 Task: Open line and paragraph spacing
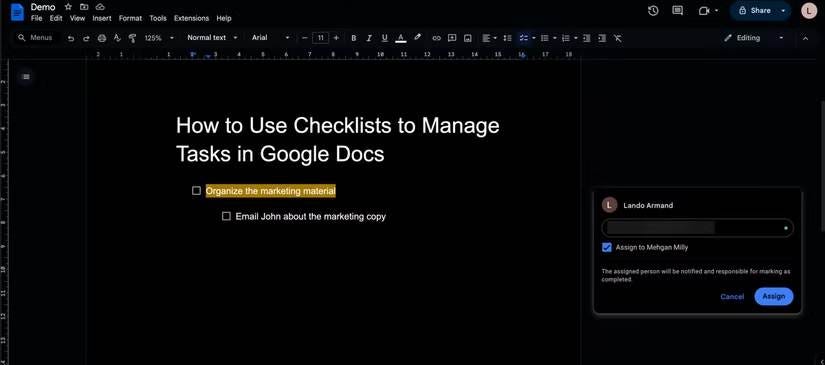(x=507, y=38)
